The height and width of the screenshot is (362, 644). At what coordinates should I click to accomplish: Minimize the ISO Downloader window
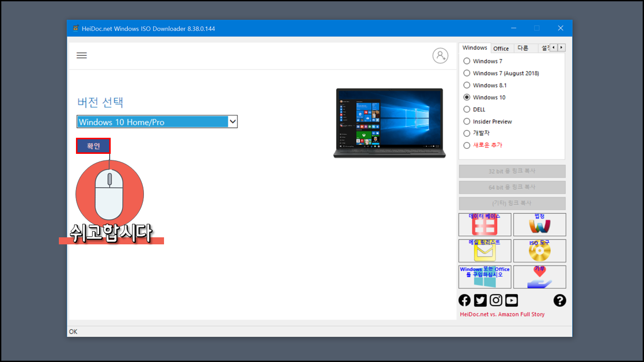pyautogui.click(x=514, y=28)
